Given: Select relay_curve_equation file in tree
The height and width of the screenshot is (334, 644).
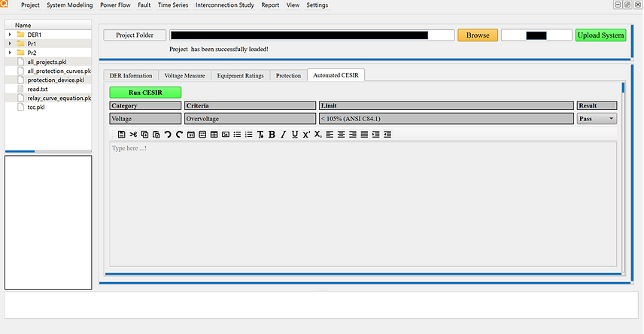Looking at the screenshot, I should pyautogui.click(x=59, y=98).
